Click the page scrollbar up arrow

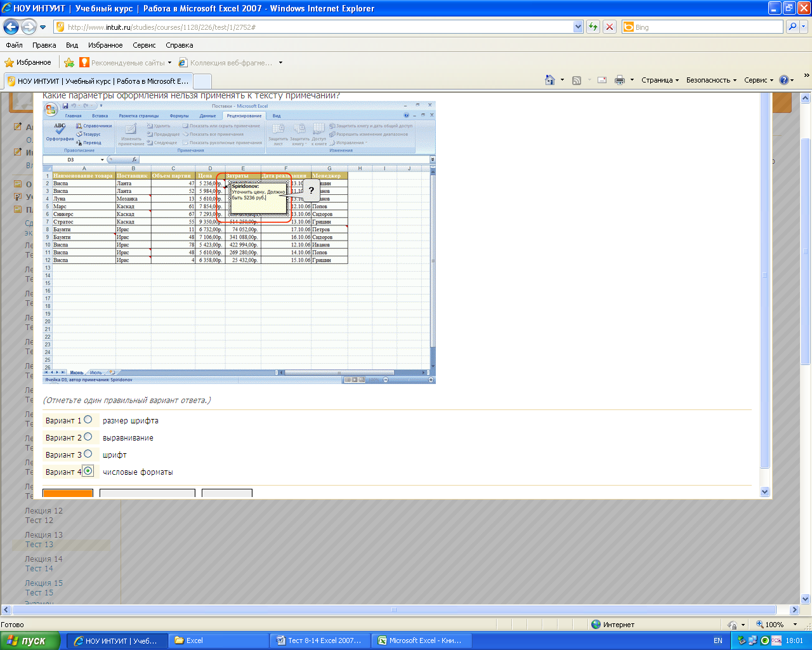[806, 98]
